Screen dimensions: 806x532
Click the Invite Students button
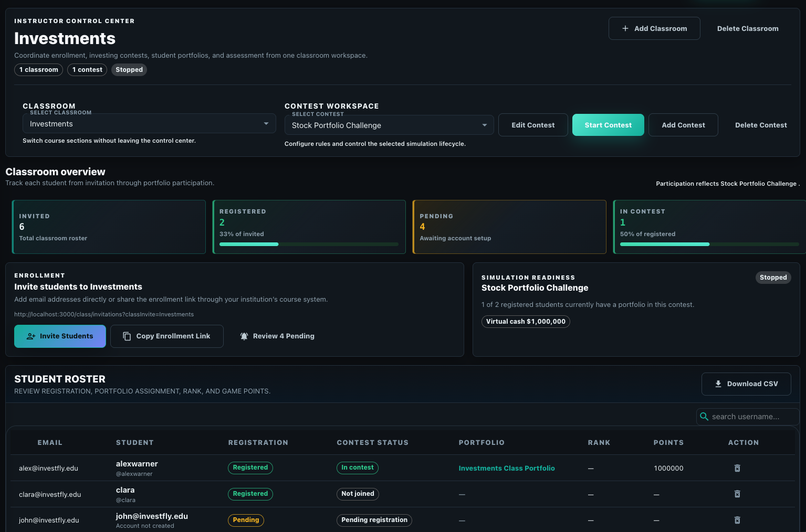(x=60, y=336)
